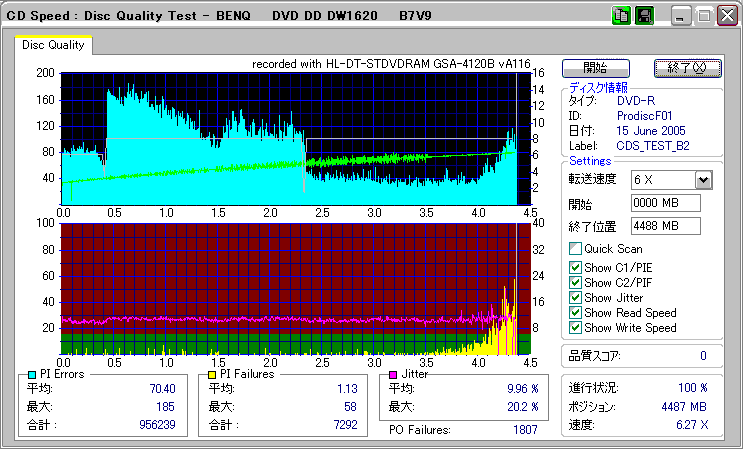Enable the Quick Scan checkbox
The height and width of the screenshot is (449, 743).
(x=575, y=249)
